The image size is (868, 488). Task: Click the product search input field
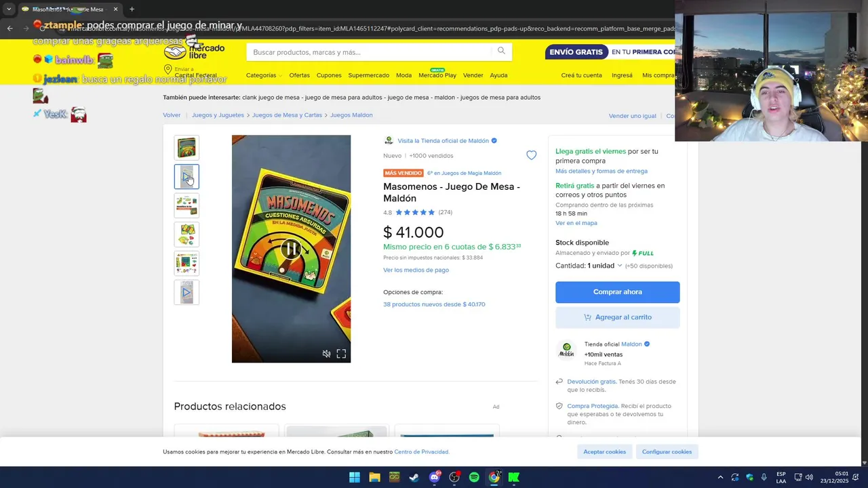pos(370,52)
